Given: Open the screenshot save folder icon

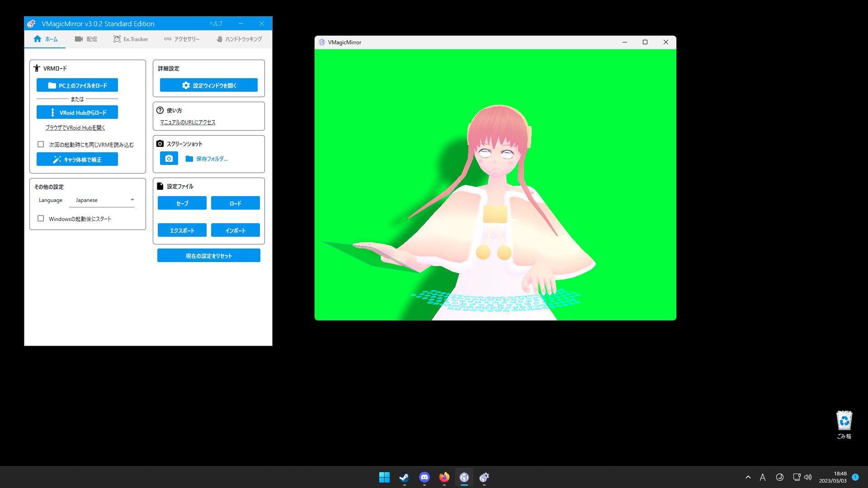Looking at the screenshot, I should tap(190, 159).
